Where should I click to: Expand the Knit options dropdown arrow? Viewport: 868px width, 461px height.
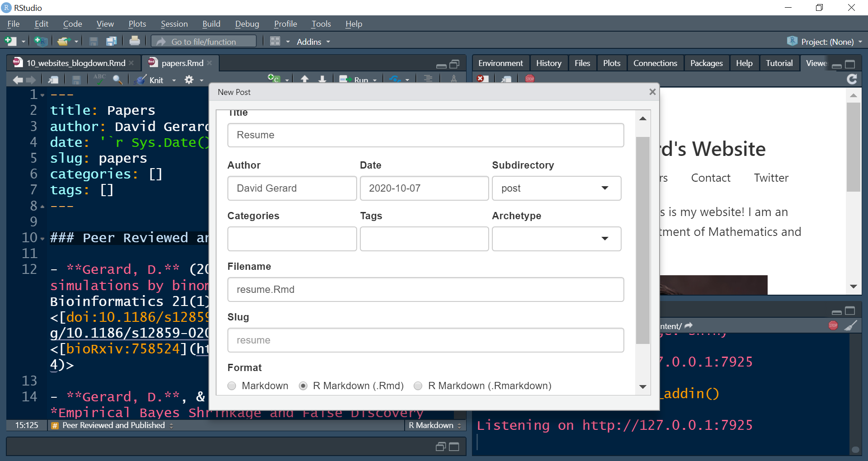click(174, 80)
